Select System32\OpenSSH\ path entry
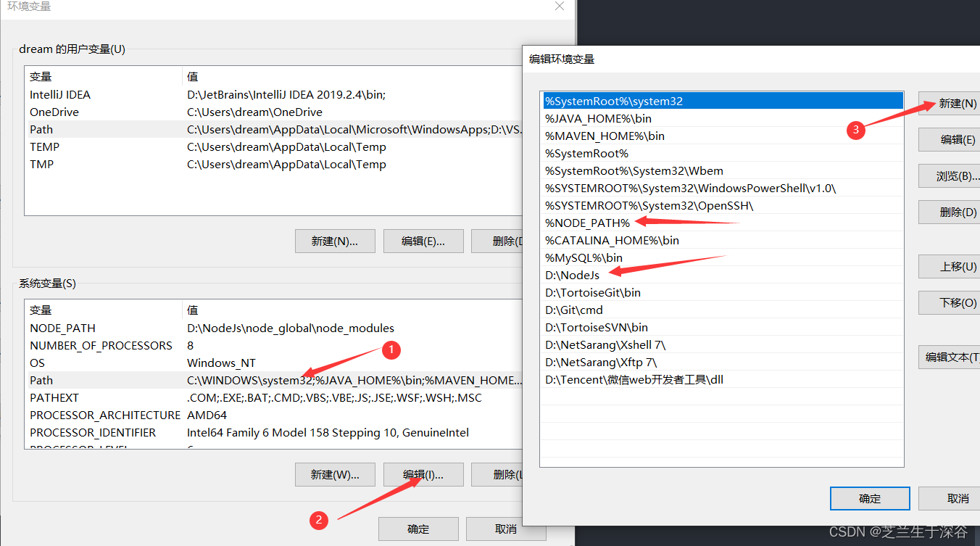This screenshot has width=980, height=546. point(723,205)
